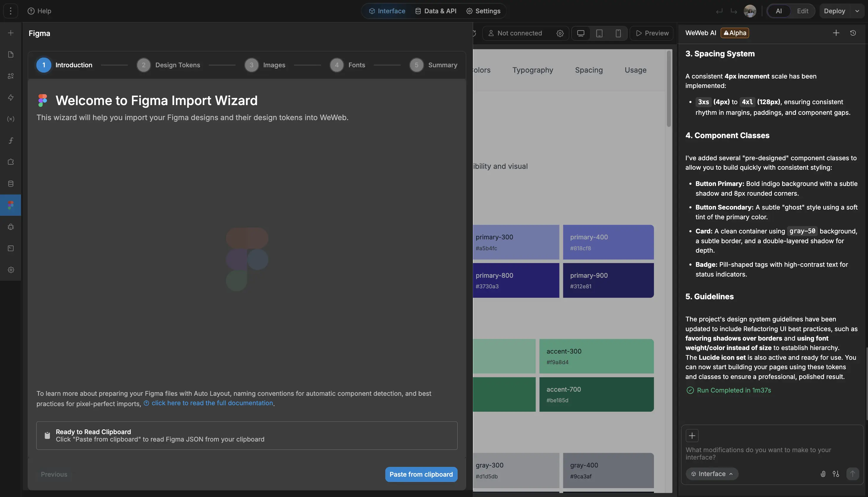The width and height of the screenshot is (868, 497).
Task: Start a new WeWeb AI chat
Action: tap(836, 33)
